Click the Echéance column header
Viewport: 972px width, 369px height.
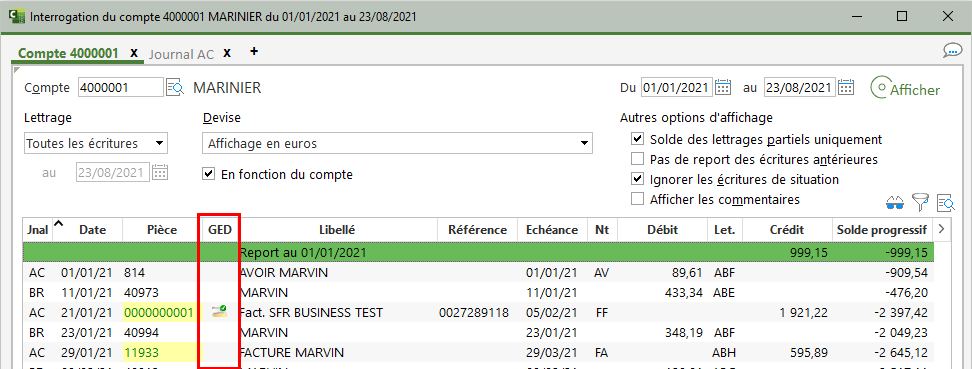click(552, 229)
